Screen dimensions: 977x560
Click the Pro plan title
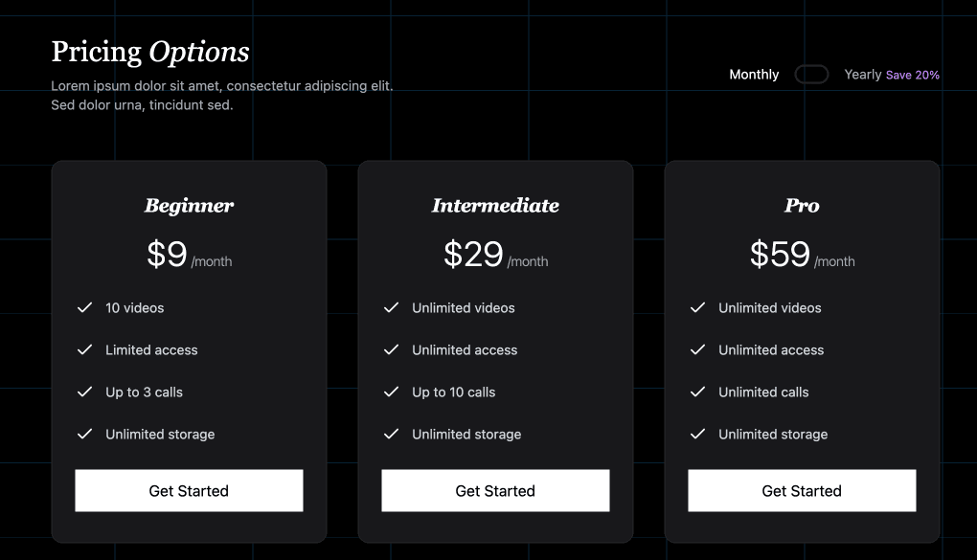pos(802,205)
